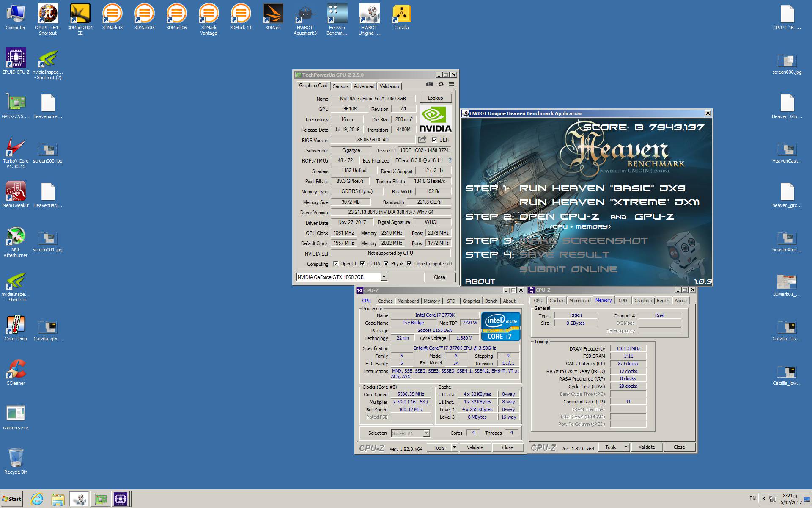Toggle the DirectCompute 5.0 checkbox
Image resolution: width=812 pixels, height=508 pixels.
click(x=409, y=263)
